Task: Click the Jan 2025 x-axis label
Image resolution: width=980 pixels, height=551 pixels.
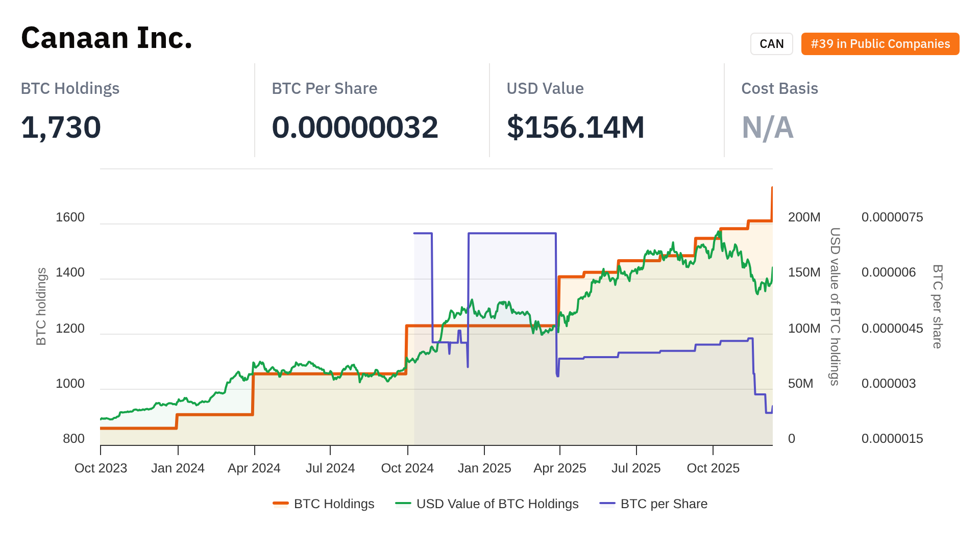Action: coord(484,468)
